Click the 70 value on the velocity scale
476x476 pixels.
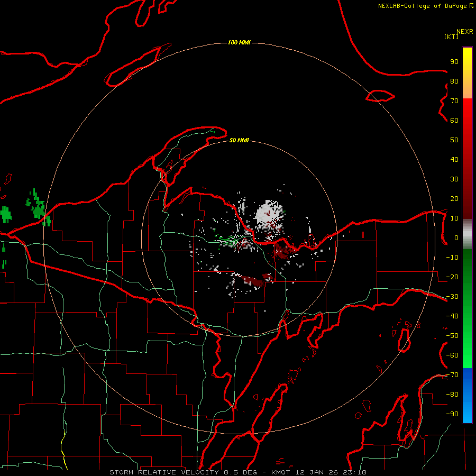click(454, 101)
